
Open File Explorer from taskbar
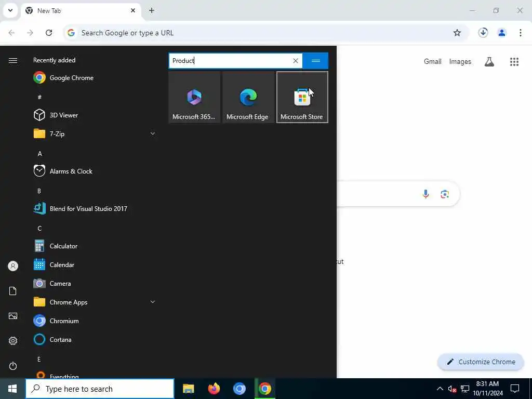[x=188, y=389]
